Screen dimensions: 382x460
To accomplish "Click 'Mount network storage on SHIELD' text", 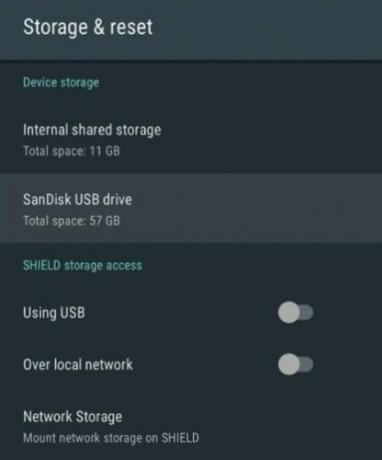I will 111,438.
